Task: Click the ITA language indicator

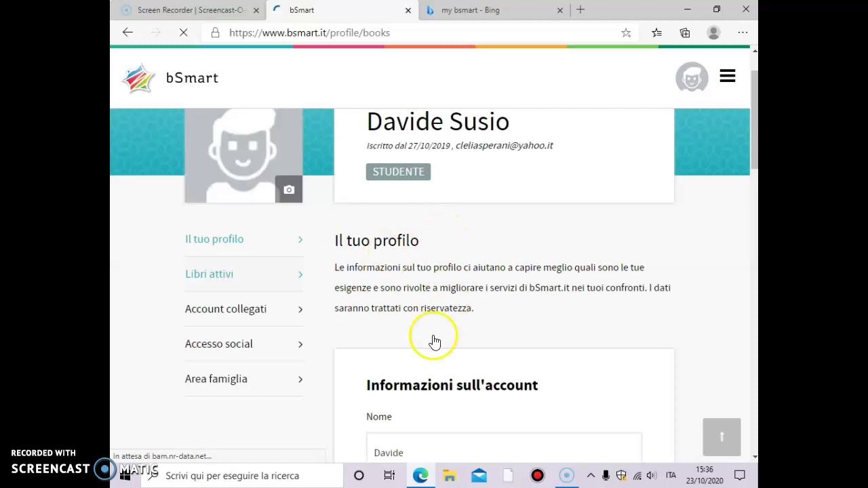Action: (x=671, y=476)
